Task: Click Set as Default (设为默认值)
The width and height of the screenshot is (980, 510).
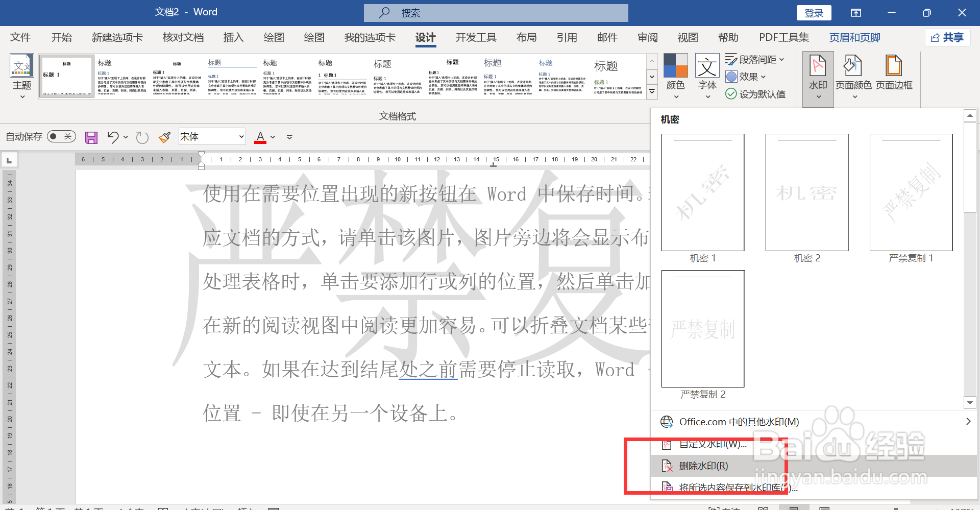Action: [x=755, y=94]
